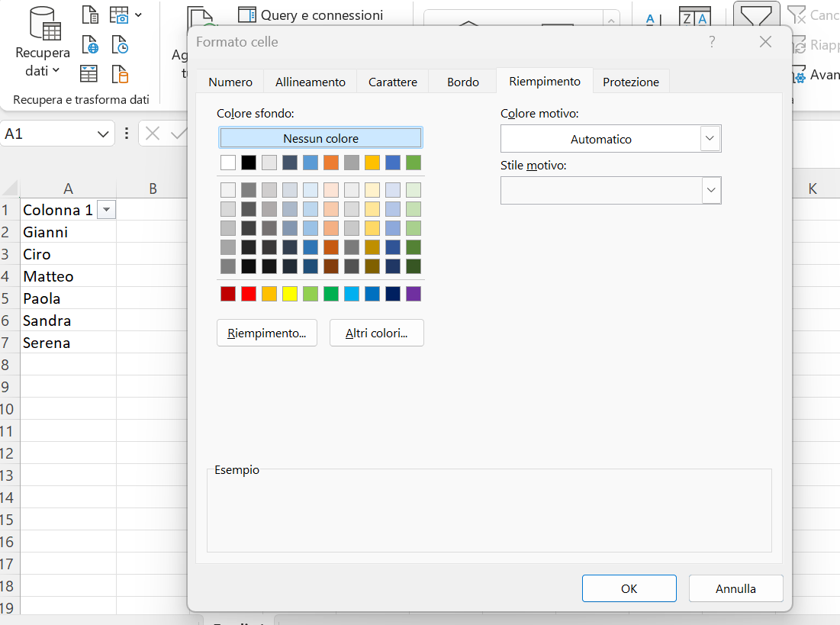Close the Formato celle dialog
The height and width of the screenshot is (625, 840).
(765, 42)
